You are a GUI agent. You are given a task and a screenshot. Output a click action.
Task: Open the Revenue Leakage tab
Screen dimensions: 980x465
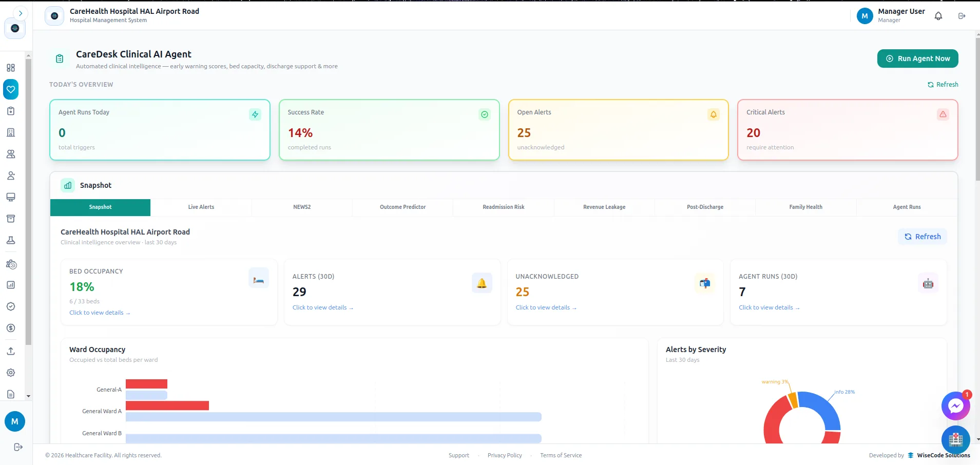point(604,207)
